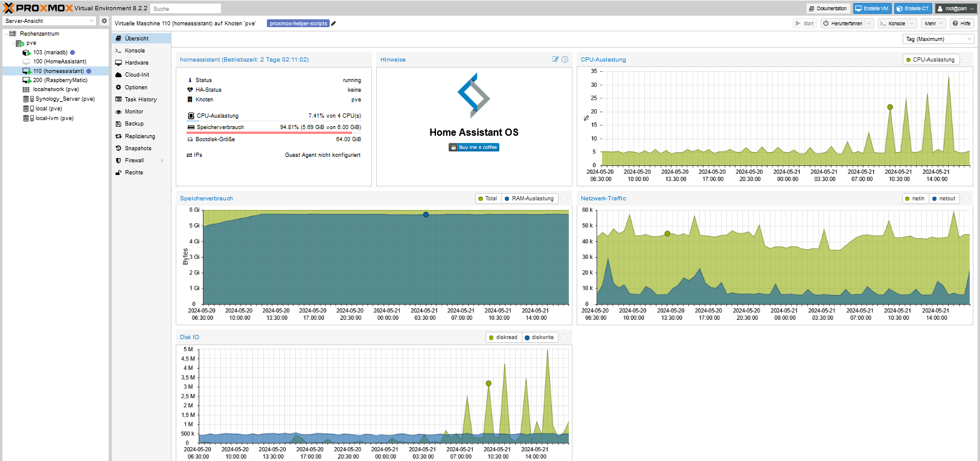
Task: Open the Hardware menu item
Action: [x=141, y=63]
